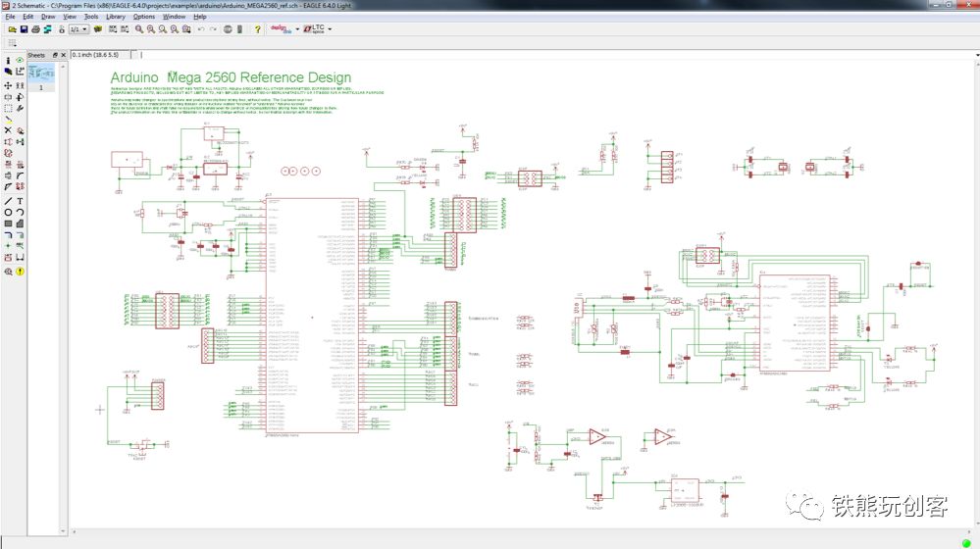Click the command line input field
This screenshot has width=980, height=549.
tap(556, 55)
